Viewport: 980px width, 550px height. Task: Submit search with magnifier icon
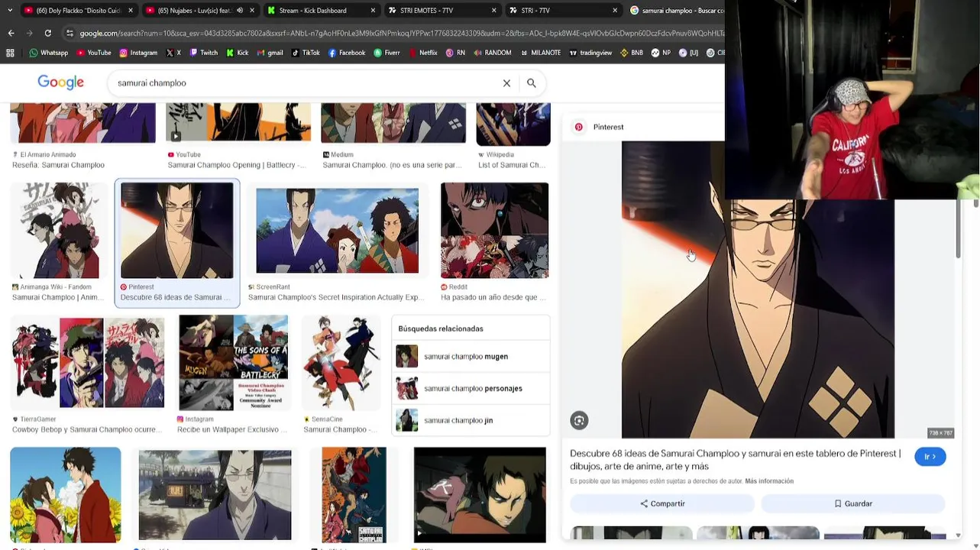pyautogui.click(x=532, y=83)
